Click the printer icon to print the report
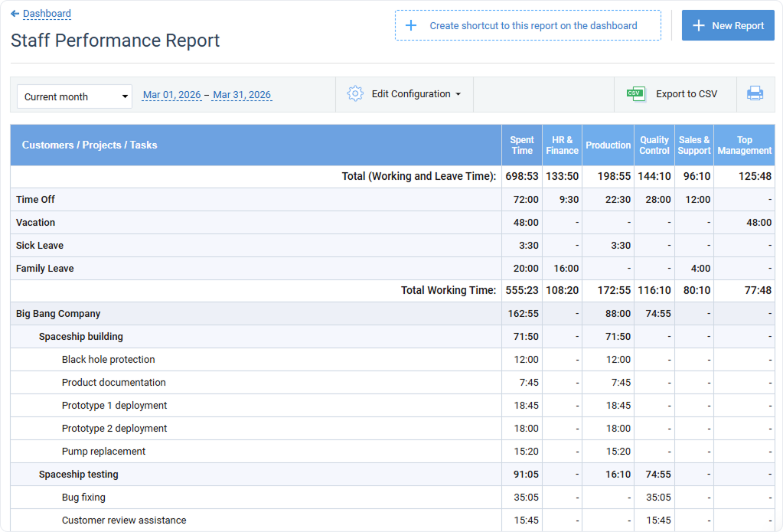The height and width of the screenshot is (532, 783). (x=755, y=93)
